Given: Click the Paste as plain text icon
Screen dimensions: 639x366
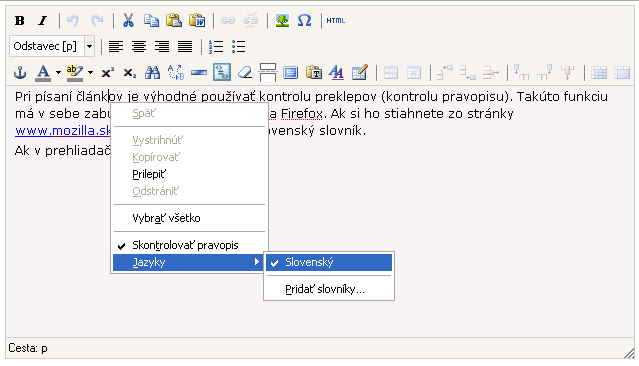Looking at the screenshot, I should 314,73.
